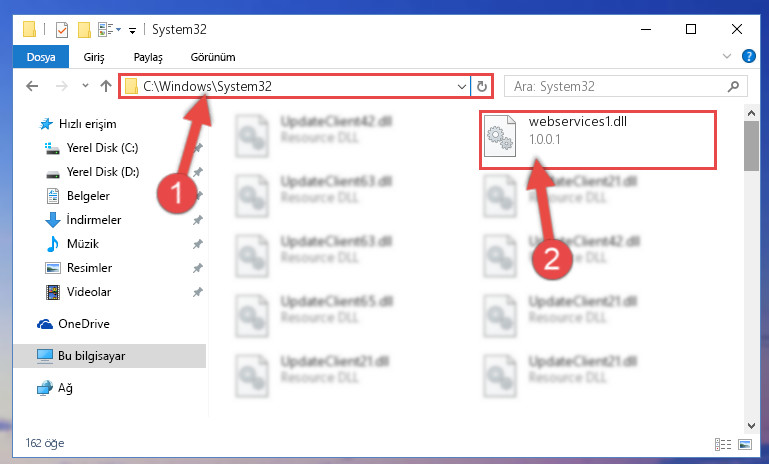Open the blue help question mark icon
769x464 pixels.
[748, 56]
